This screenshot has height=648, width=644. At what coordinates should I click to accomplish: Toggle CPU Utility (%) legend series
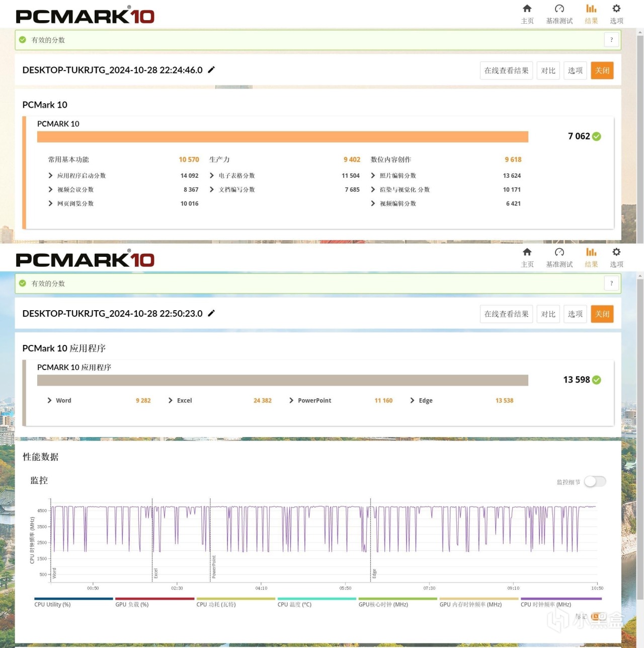pyautogui.click(x=73, y=602)
